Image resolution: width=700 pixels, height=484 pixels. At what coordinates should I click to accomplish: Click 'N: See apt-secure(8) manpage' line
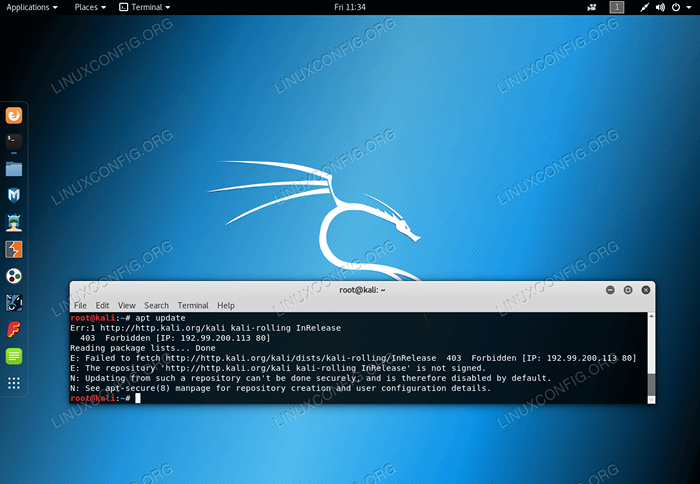click(280, 388)
